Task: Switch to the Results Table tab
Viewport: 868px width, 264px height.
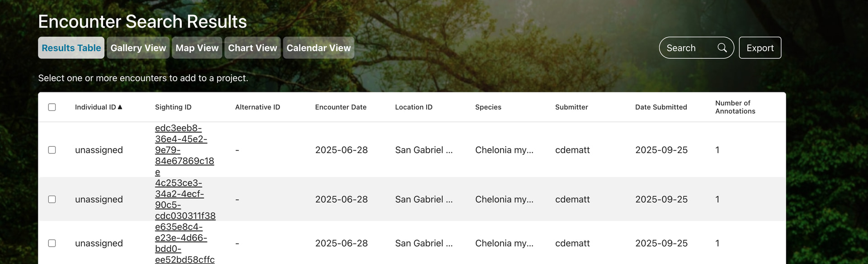Action: pyautogui.click(x=71, y=48)
